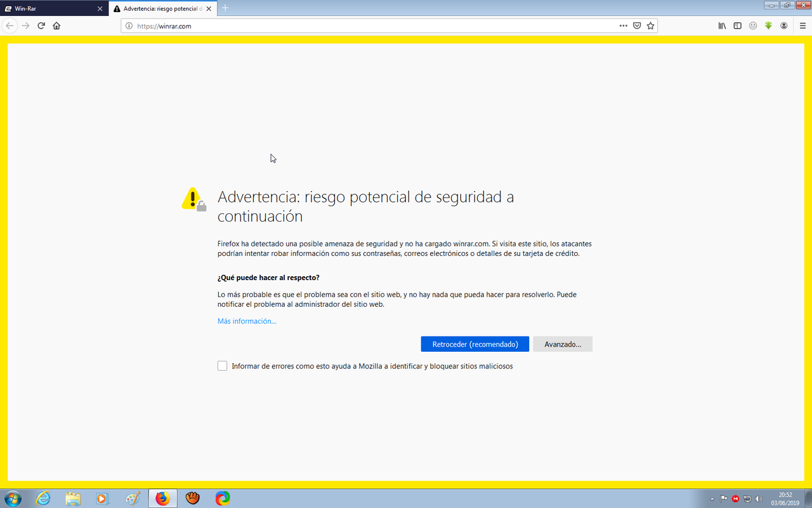Click the heading Advertencia: riesgo potencial de seguridad
Screen dimensions: 812x508
coord(365,206)
